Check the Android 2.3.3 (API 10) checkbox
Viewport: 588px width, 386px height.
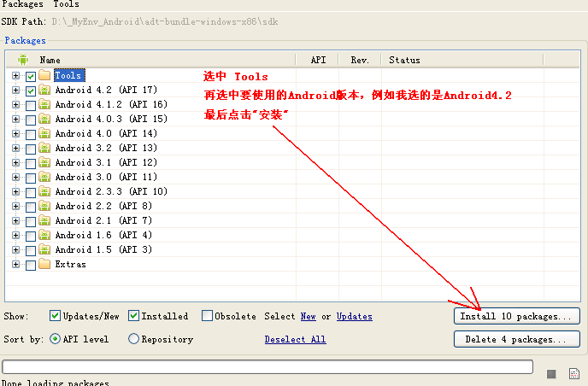31,193
